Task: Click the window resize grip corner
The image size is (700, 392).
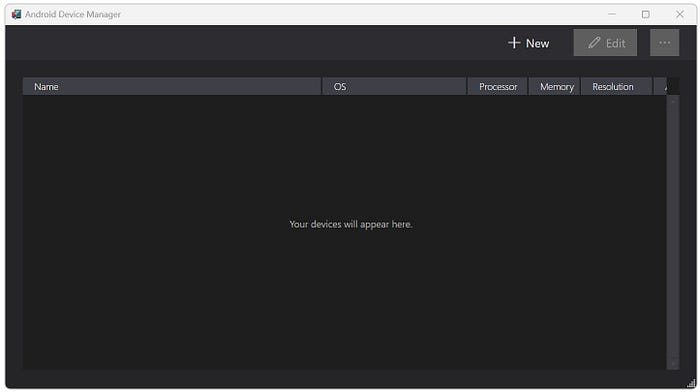Action: [x=691, y=384]
